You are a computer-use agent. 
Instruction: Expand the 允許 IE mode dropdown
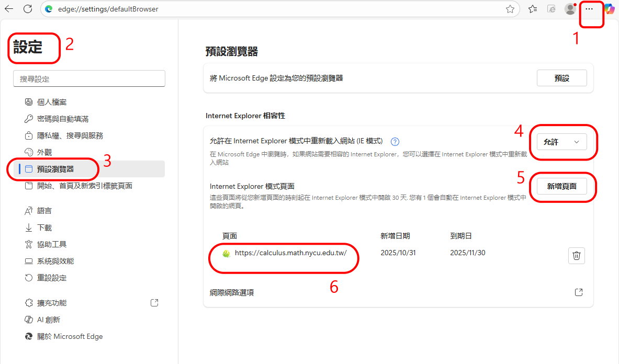click(561, 142)
